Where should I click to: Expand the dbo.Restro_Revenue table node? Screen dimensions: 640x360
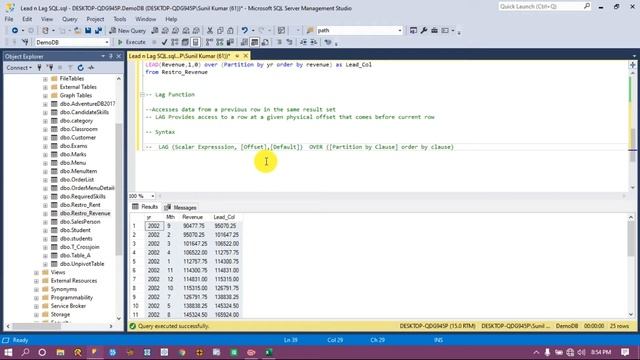click(45, 213)
